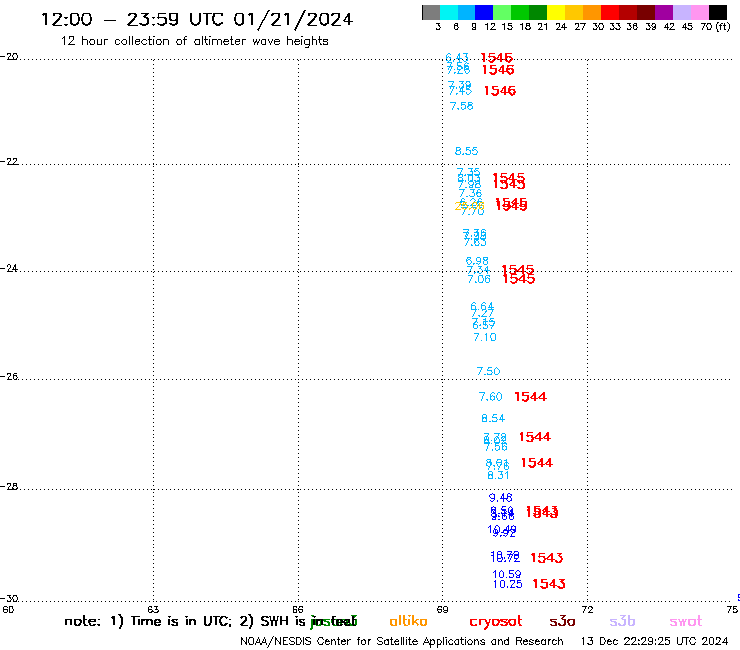Select the lavender 's3b' legend label
This screenshot has width=740, height=650.
coord(622,621)
